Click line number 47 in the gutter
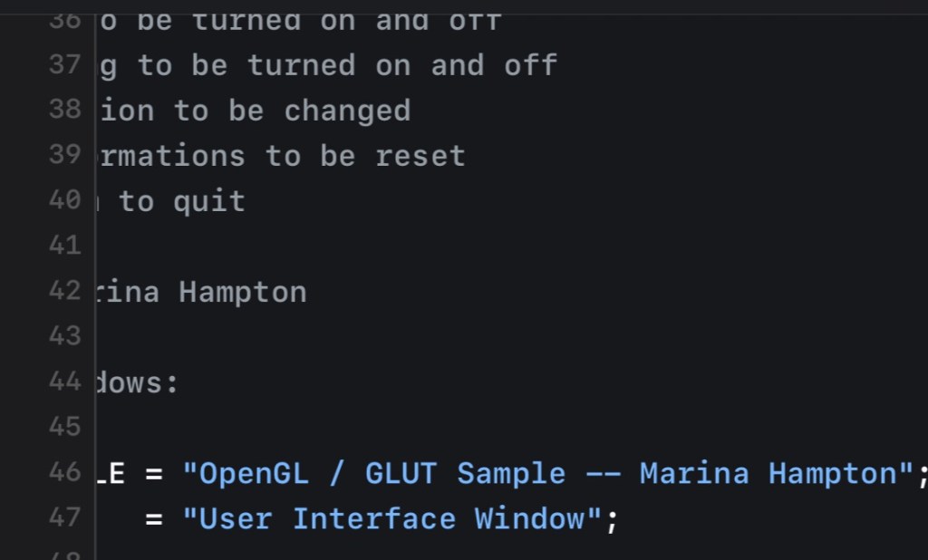Screen dimensions: 928x560 [64, 518]
